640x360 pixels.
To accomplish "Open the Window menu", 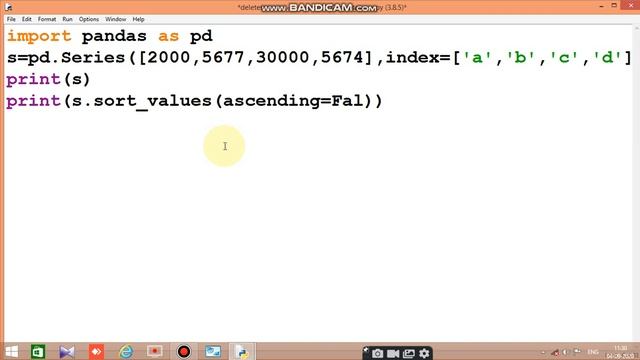I will tap(116, 19).
